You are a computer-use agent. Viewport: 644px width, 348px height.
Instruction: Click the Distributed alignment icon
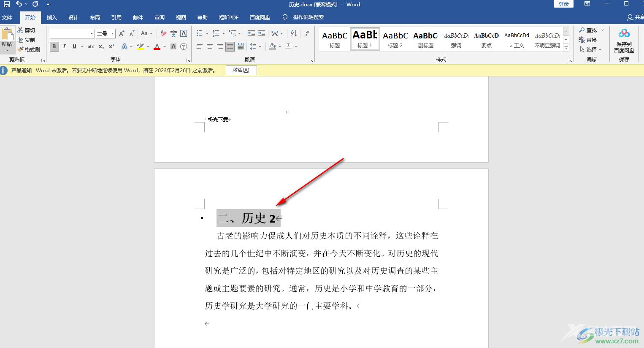(x=240, y=46)
